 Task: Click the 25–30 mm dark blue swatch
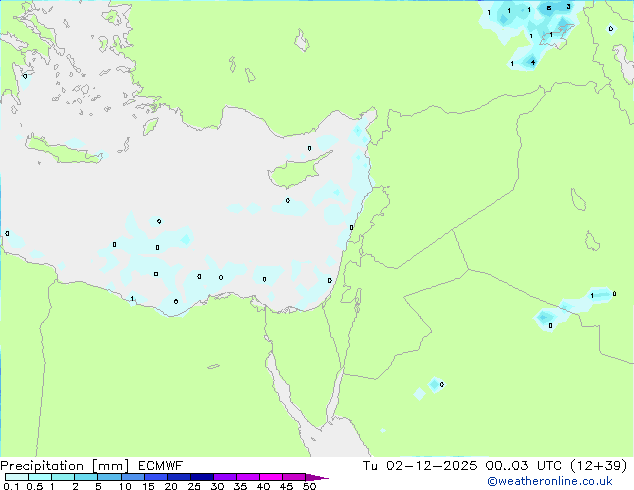pyautogui.click(x=201, y=477)
